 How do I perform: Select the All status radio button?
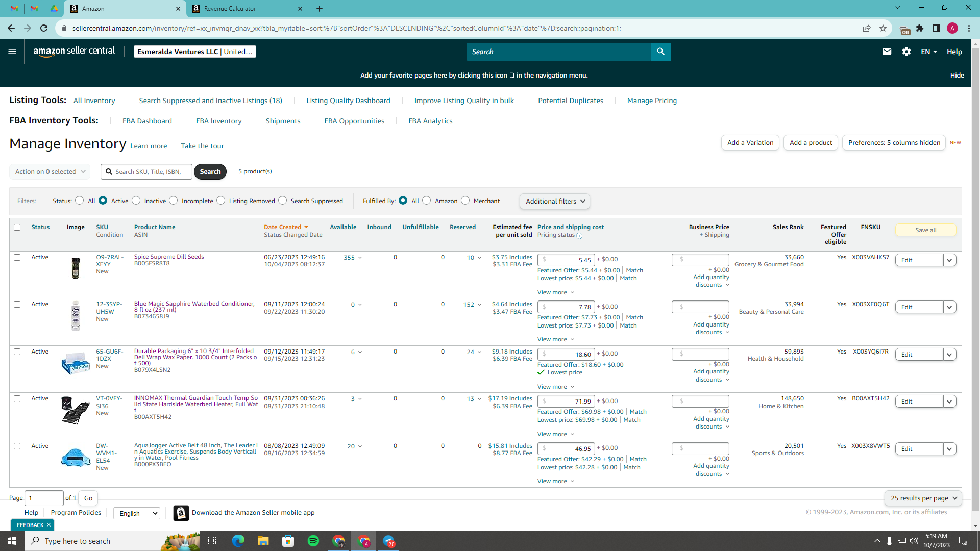click(x=79, y=201)
